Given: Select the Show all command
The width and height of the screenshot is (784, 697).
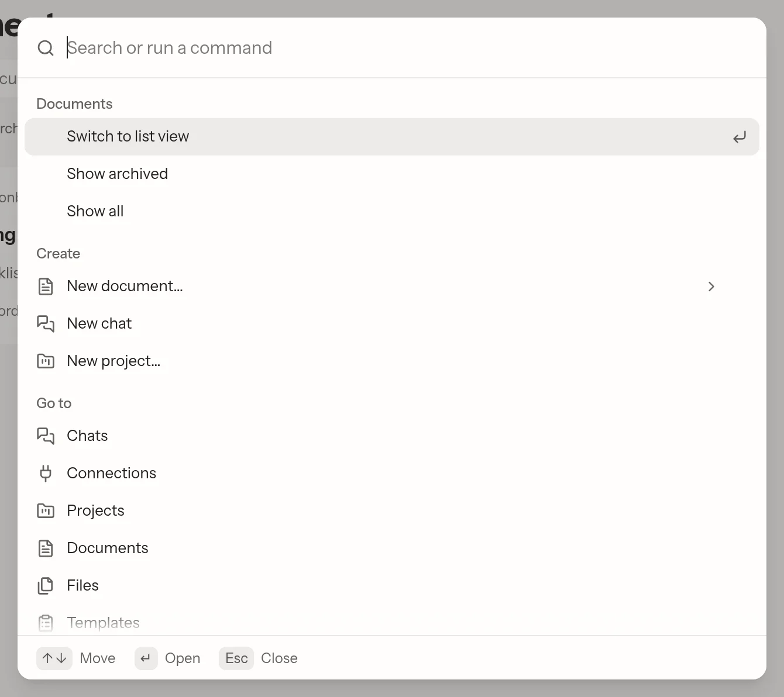Looking at the screenshot, I should (392, 212).
